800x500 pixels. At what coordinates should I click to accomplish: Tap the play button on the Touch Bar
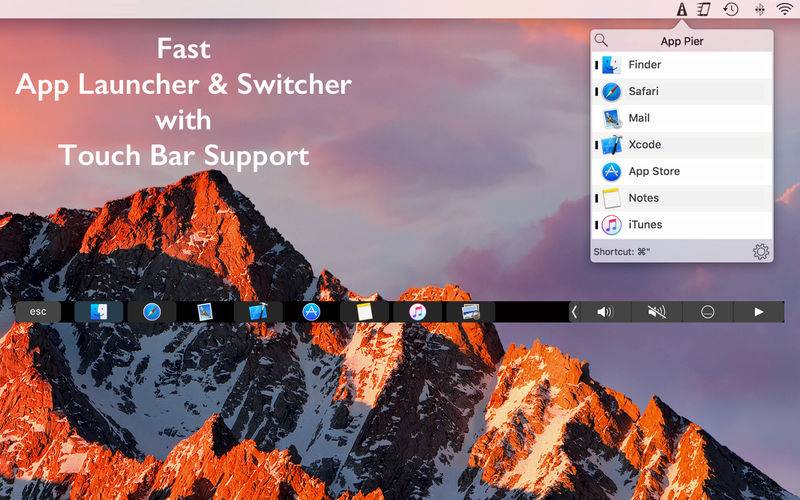[x=759, y=312]
